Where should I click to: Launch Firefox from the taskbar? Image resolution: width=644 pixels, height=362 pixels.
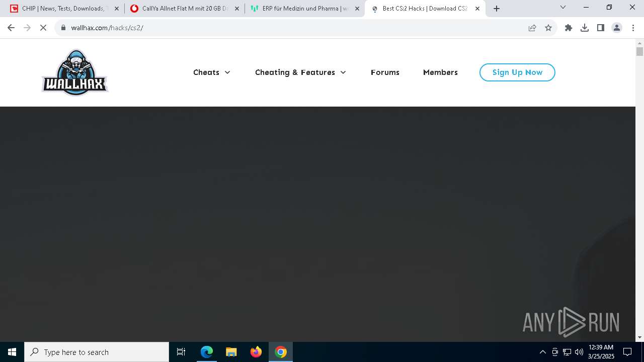(x=256, y=352)
